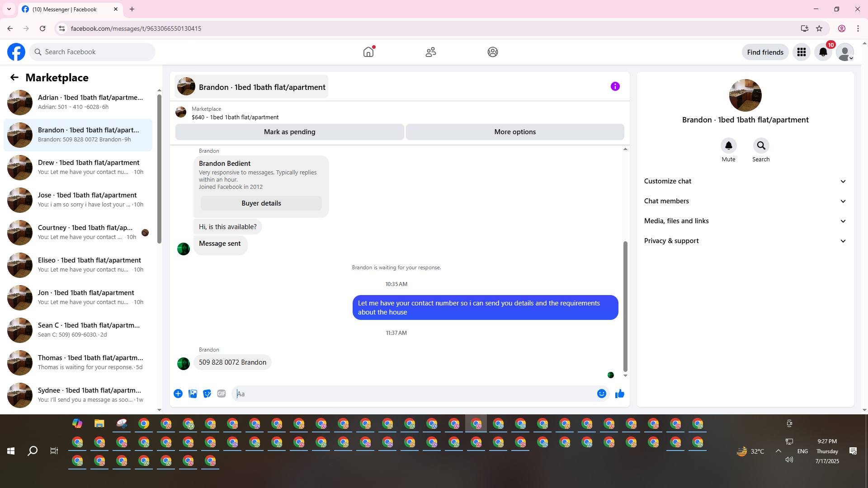Open Windows taskbar search
This screenshot has width=868, height=488.
coord(33,450)
